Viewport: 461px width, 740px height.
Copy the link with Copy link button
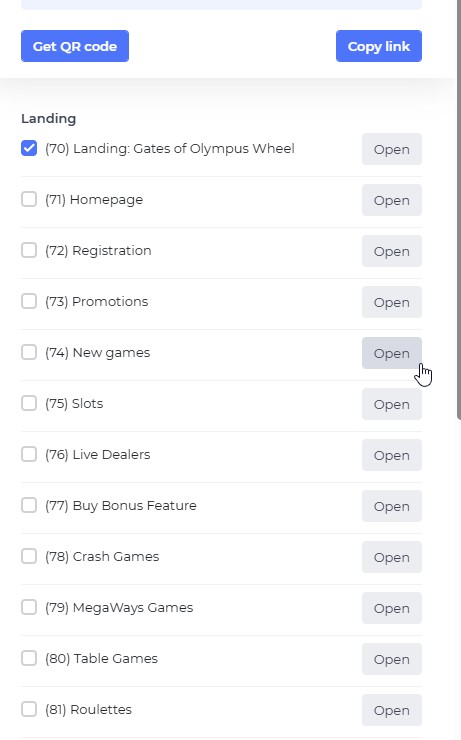click(x=378, y=46)
